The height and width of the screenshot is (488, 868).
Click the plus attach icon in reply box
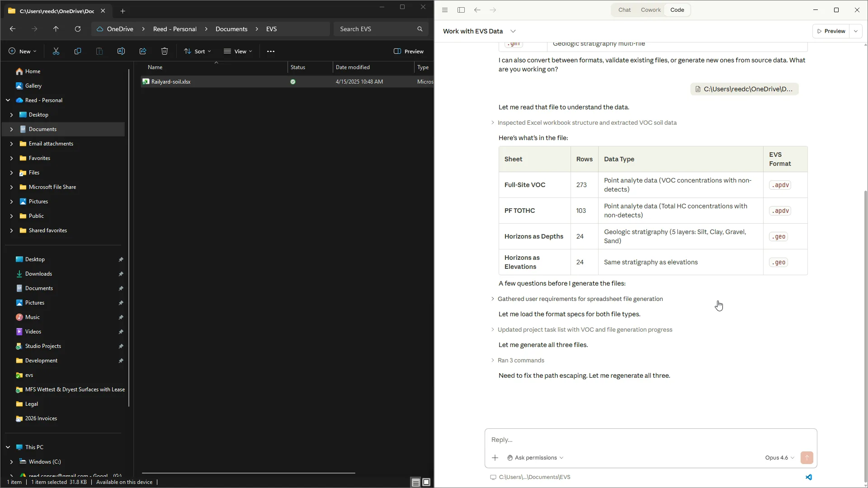coord(495,458)
